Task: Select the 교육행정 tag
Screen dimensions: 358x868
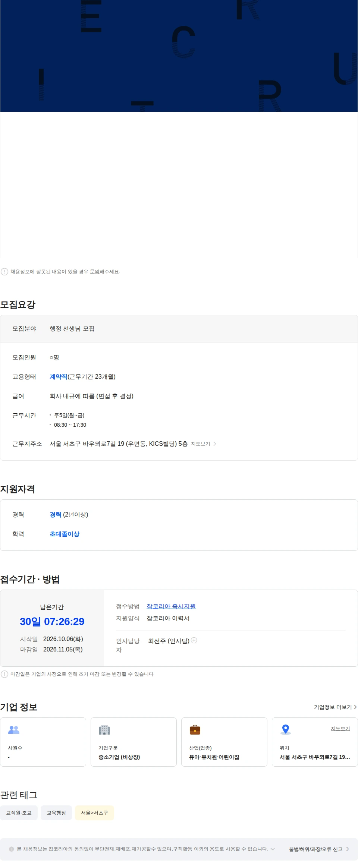Action: 56,813
